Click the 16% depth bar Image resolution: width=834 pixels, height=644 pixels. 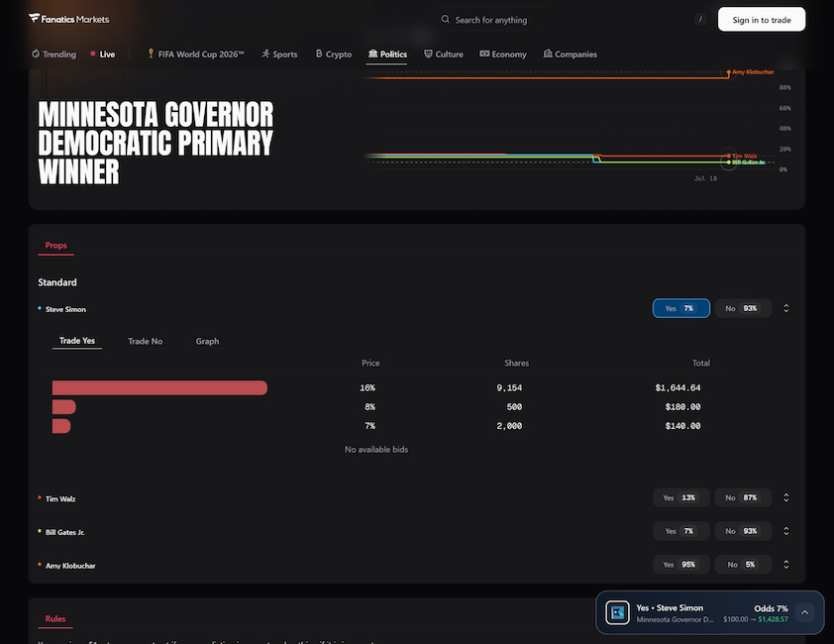[x=159, y=387]
